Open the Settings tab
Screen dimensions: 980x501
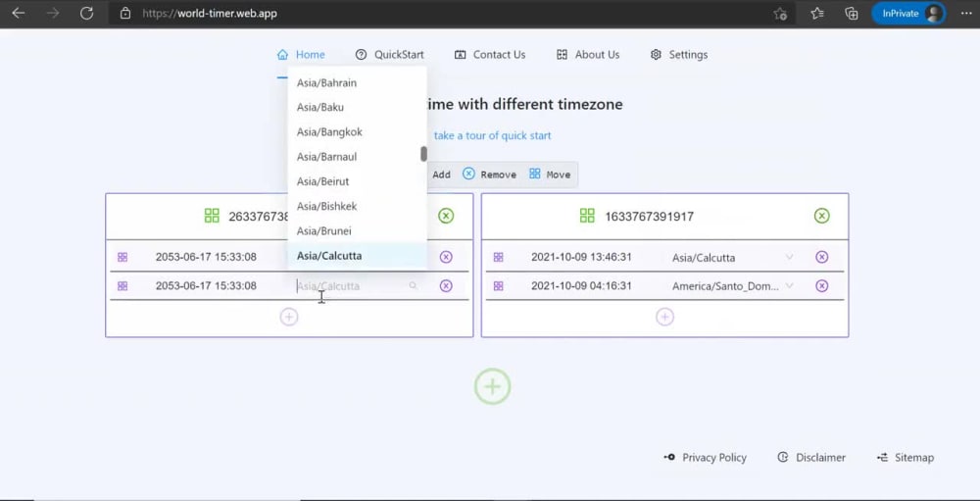679,55
